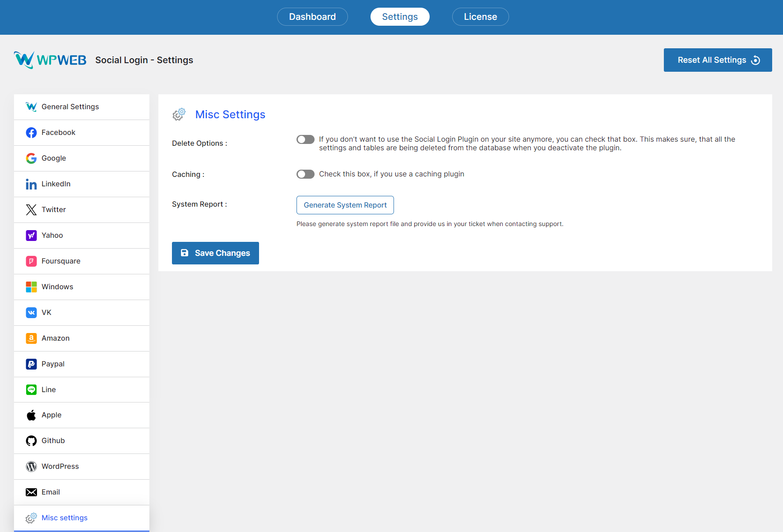Click the Github octocat icon
Viewport: 783px width, 532px height.
[31, 441]
